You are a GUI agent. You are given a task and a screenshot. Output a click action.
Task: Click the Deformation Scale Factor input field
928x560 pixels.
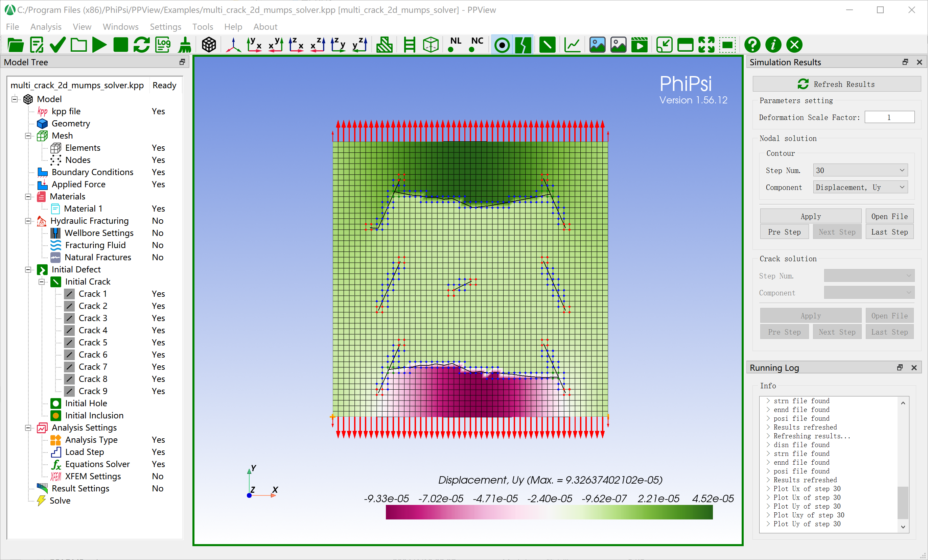(x=889, y=117)
